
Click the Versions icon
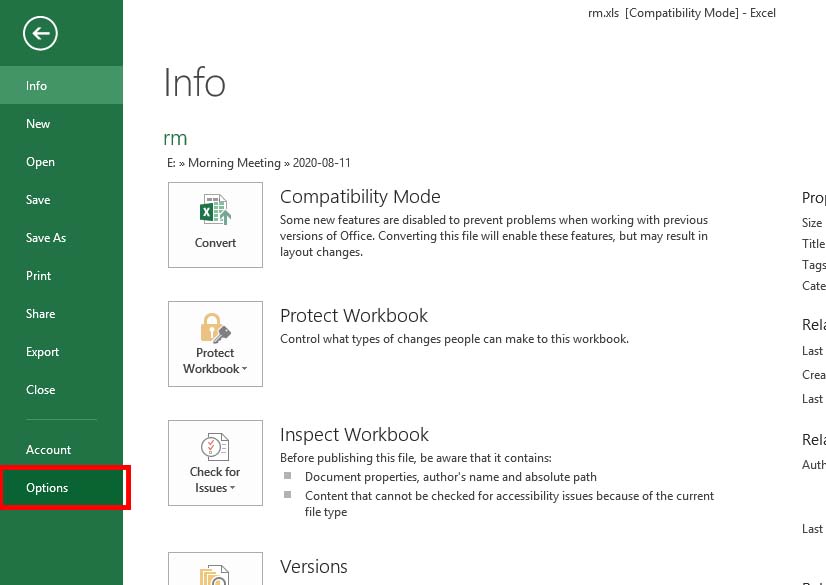[x=214, y=575]
